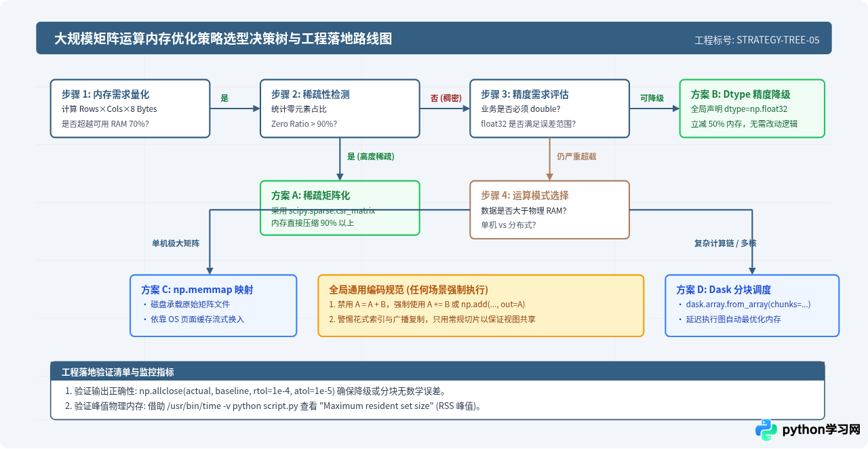The image size is (868, 449).
Task: Click '计算 Rows×Cols×8 Bytes' line
Action: 109,109
